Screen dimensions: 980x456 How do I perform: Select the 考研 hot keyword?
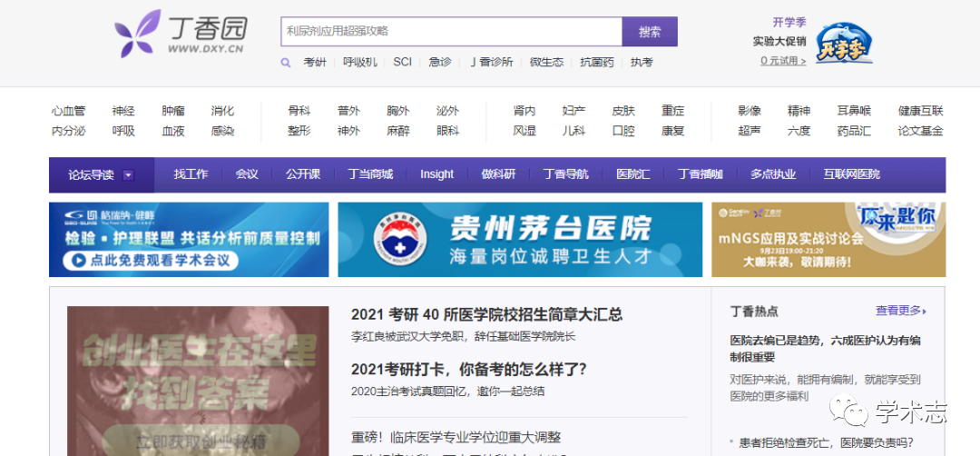point(315,63)
